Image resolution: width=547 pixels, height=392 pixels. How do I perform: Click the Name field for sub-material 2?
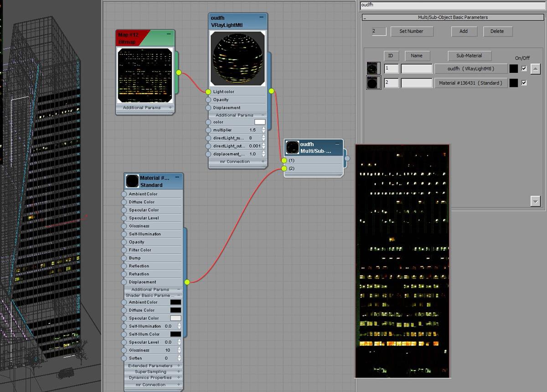coord(417,83)
